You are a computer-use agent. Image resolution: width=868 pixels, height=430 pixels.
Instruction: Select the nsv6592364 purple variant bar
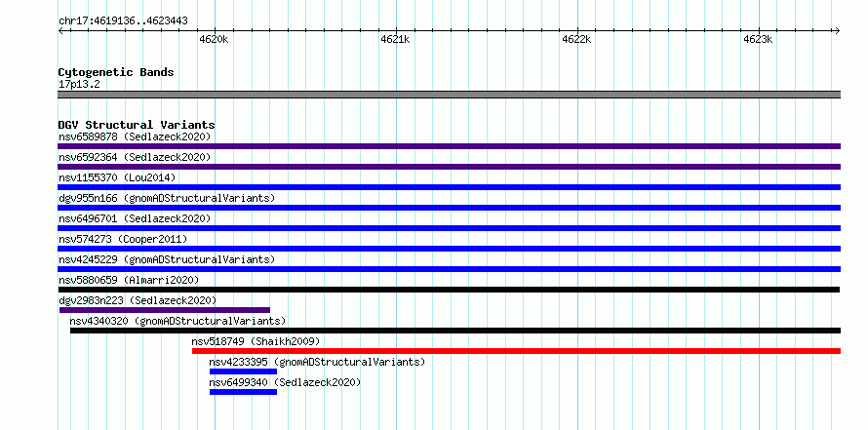pos(449,167)
